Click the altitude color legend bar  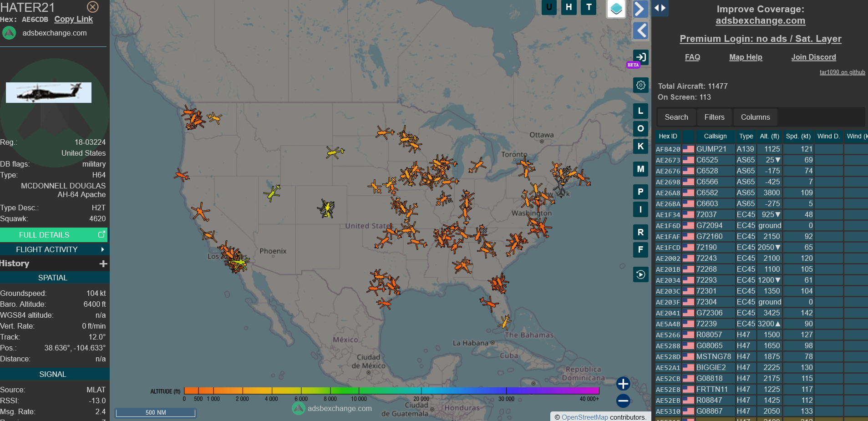pyautogui.click(x=391, y=391)
